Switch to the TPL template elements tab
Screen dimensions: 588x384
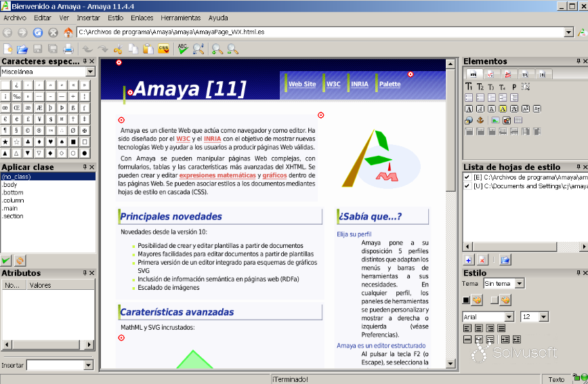pyautogui.click(x=525, y=74)
